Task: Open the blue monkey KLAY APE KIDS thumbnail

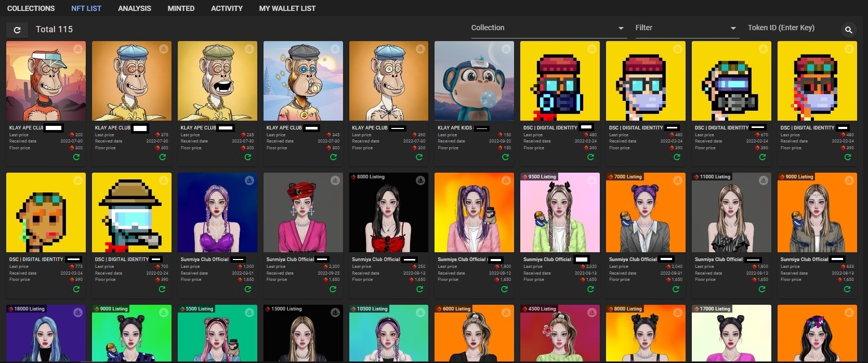Action: pyautogui.click(x=474, y=81)
